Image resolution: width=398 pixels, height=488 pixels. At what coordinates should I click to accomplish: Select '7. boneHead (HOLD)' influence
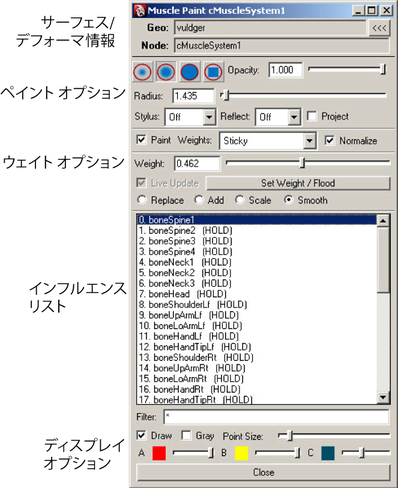tap(257, 294)
